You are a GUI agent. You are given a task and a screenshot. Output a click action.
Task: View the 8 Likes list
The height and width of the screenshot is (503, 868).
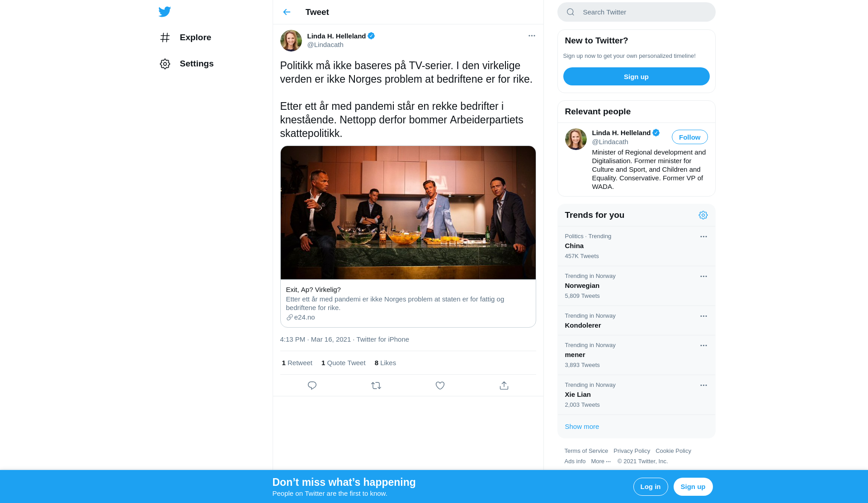pyautogui.click(x=385, y=363)
